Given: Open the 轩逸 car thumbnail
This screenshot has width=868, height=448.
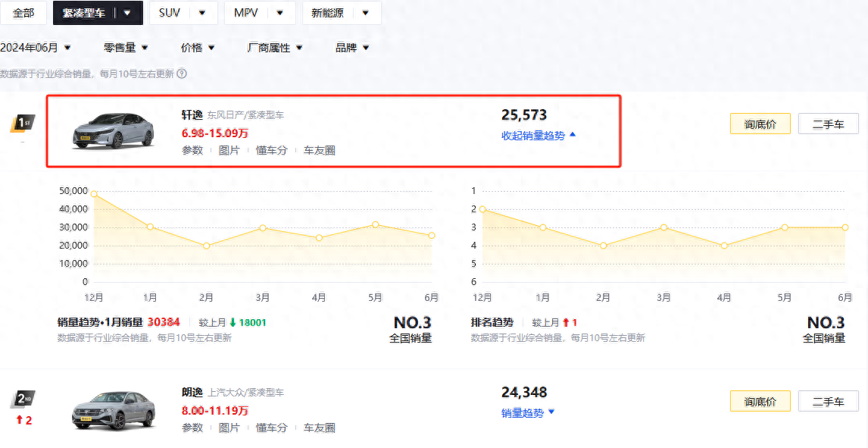Looking at the screenshot, I should point(113,130).
